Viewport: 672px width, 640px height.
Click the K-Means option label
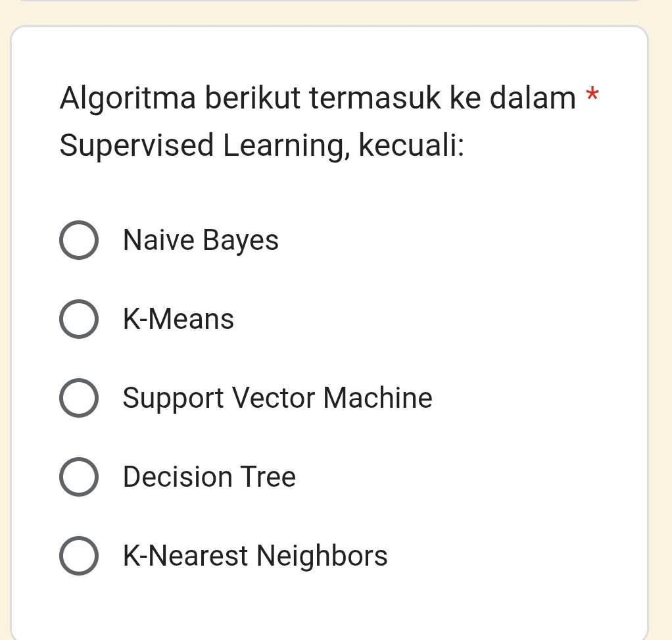[x=178, y=319]
